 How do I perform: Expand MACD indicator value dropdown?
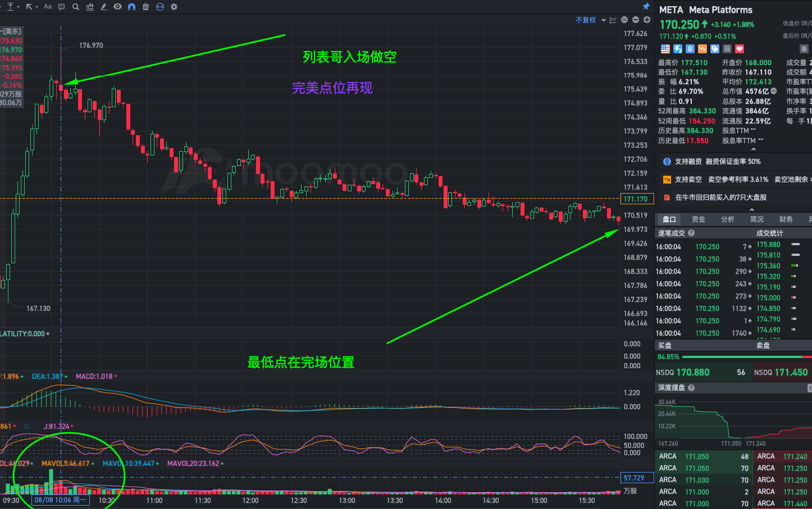116,377
